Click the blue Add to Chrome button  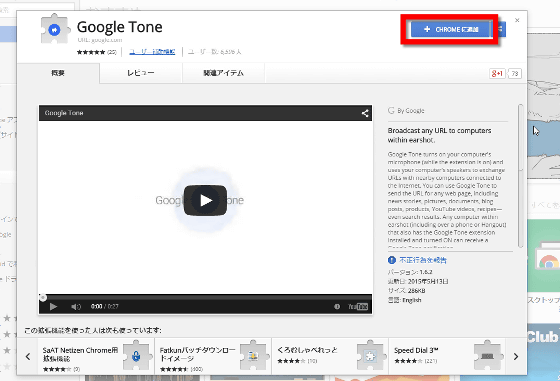[450, 29]
